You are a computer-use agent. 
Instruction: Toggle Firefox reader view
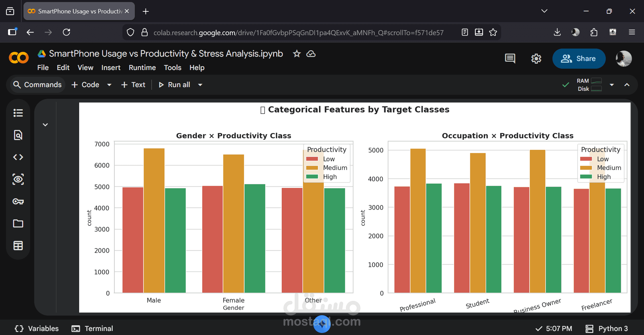465,32
